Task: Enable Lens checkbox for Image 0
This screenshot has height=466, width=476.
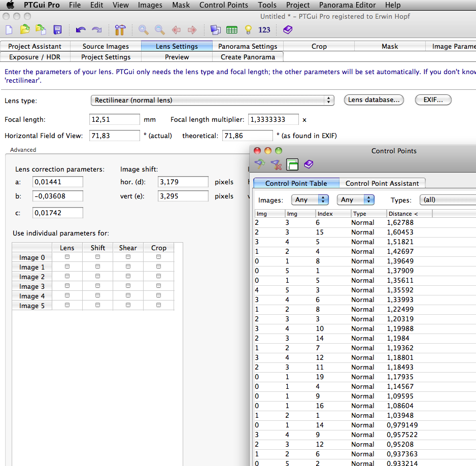Action: [x=67, y=257]
